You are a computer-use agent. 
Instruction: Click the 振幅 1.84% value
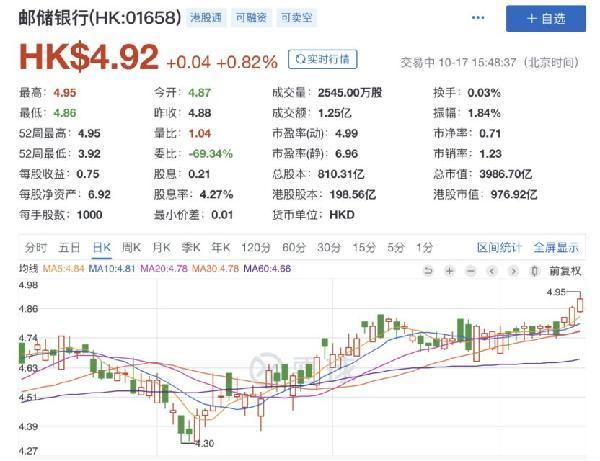coord(484,113)
